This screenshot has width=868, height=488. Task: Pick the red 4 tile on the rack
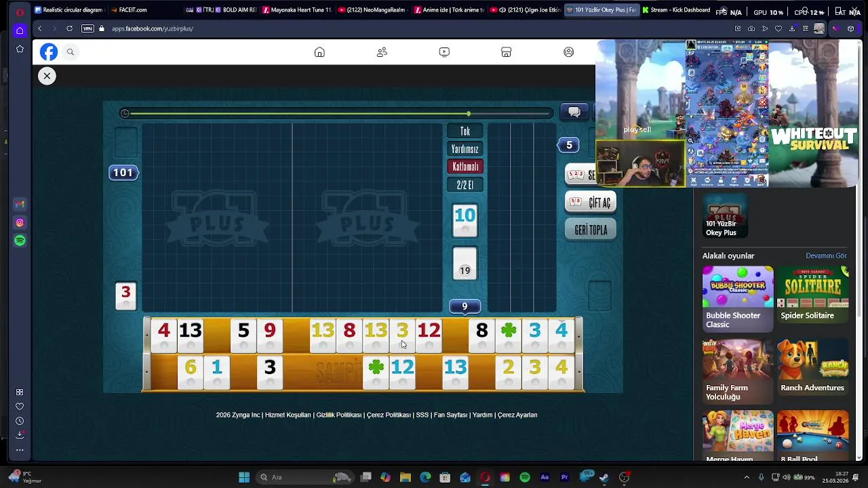tap(163, 335)
